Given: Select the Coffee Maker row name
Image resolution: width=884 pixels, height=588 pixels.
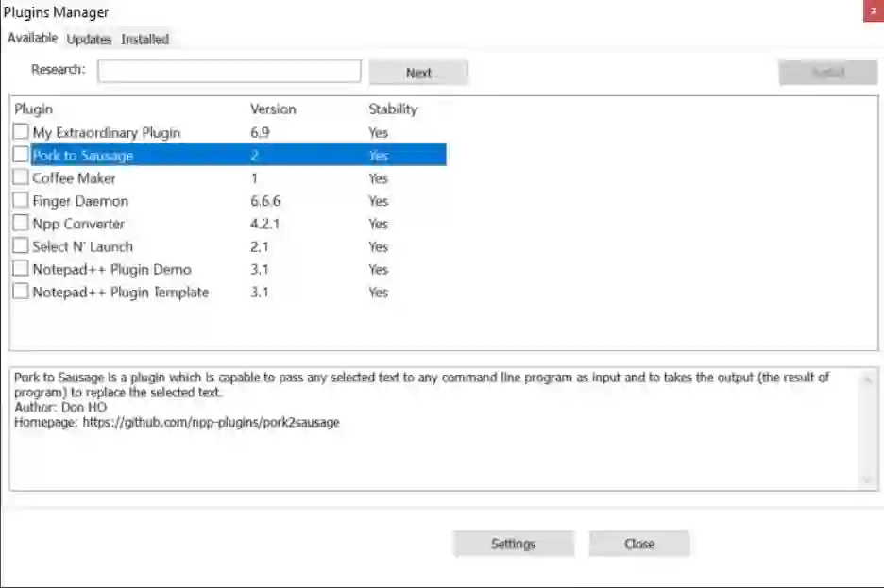Looking at the screenshot, I should coord(74,178).
